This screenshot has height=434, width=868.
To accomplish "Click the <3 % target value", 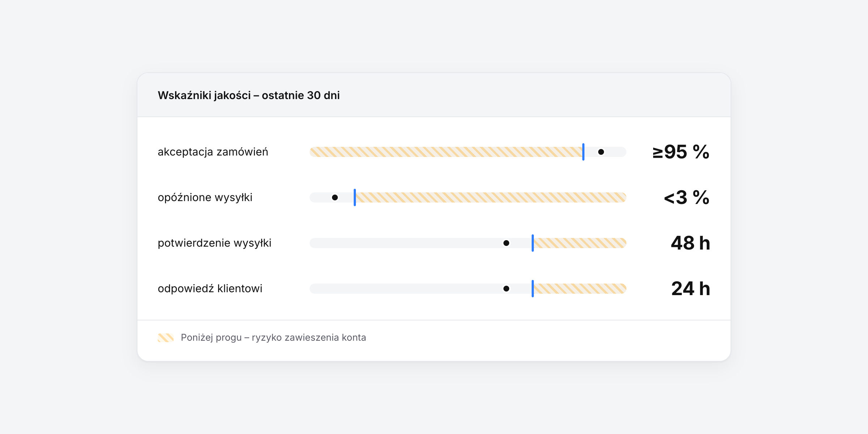I will [687, 197].
